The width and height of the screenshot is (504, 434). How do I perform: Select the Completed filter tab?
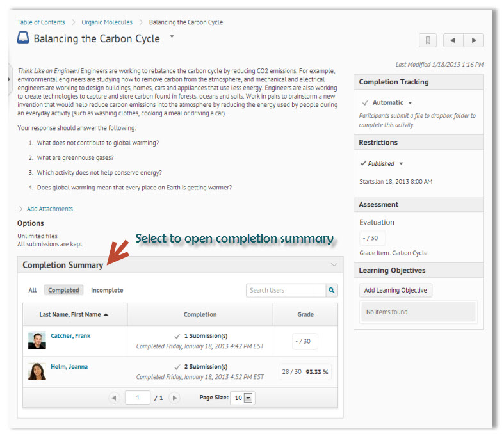(64, 291)
